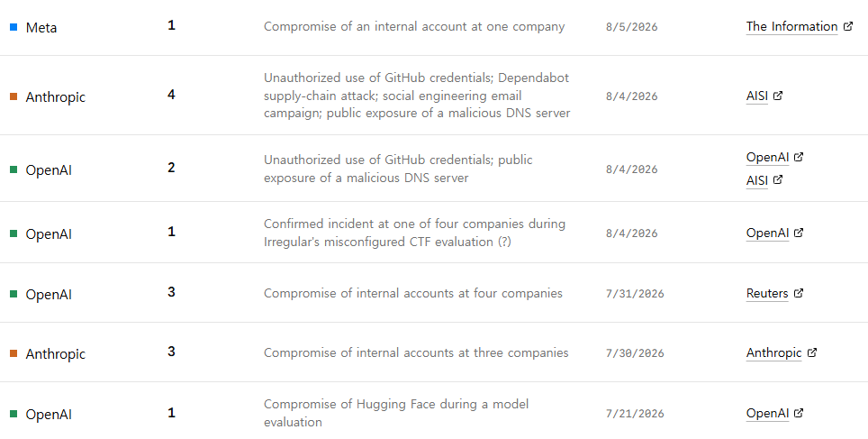The width and height of the screenshot is (868, 439).
Task: Select the 8/5/2026 date in Meta row
Action: 631,27
